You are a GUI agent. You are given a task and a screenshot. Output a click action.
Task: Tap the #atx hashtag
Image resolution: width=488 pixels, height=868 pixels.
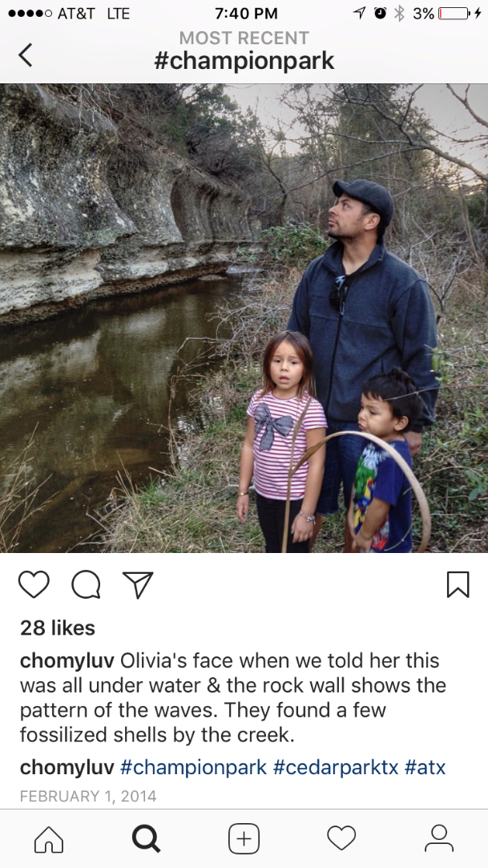coord(425,768)
